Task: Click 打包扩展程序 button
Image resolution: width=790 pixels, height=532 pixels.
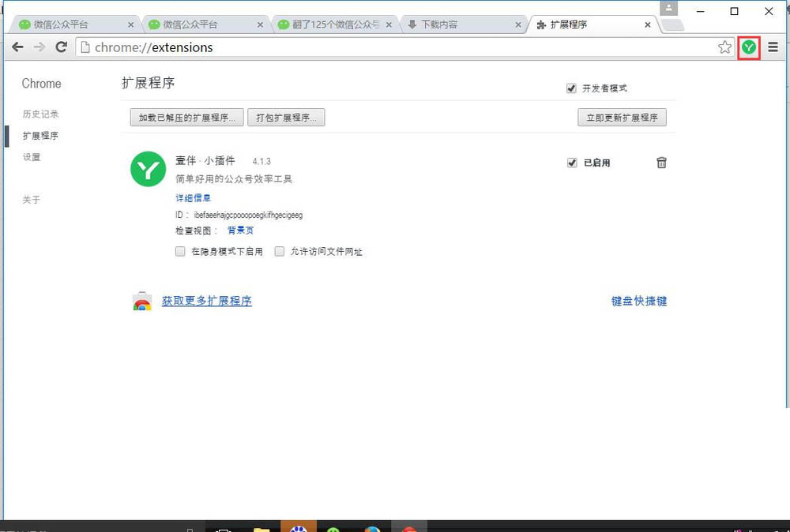Action: pos(286,118)
